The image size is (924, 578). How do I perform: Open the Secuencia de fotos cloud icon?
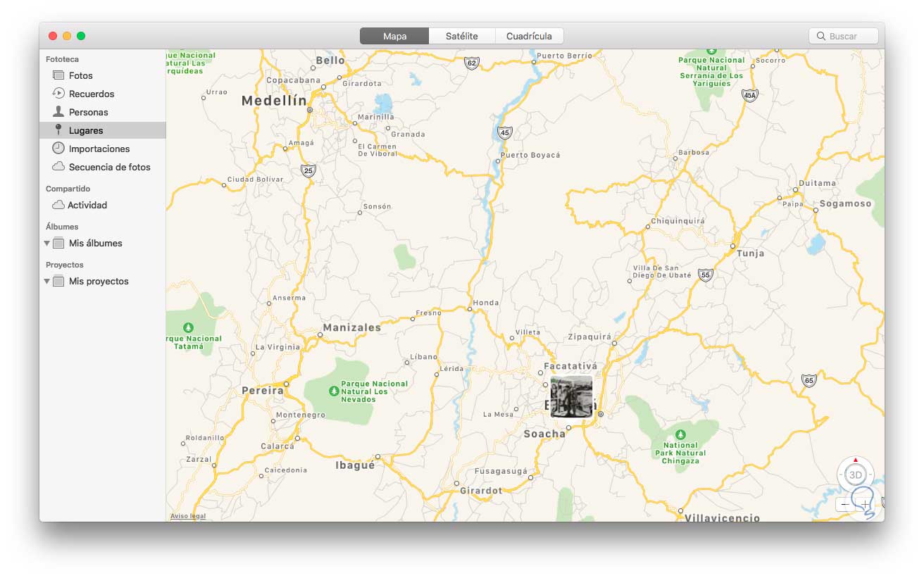point(58,167)
